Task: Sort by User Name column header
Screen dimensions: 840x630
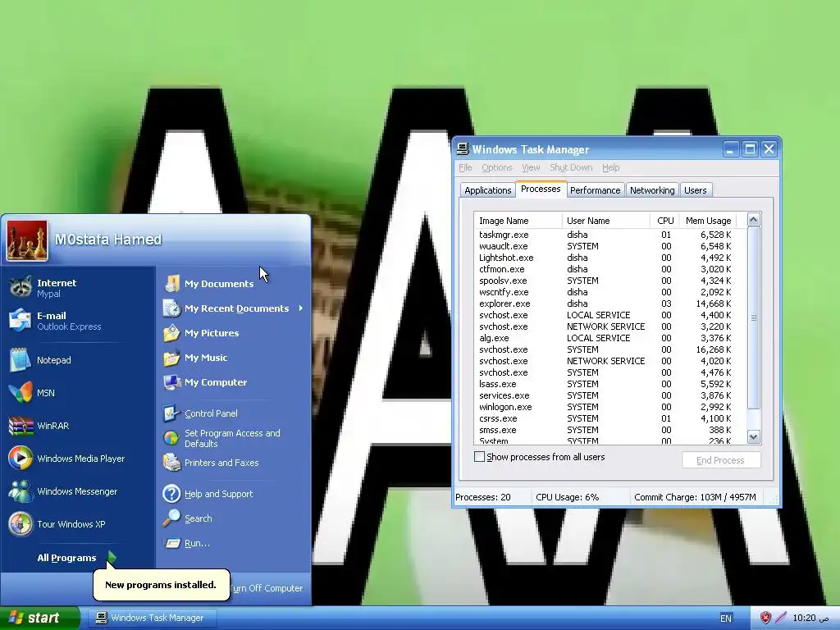Action: tap(606, 220)
